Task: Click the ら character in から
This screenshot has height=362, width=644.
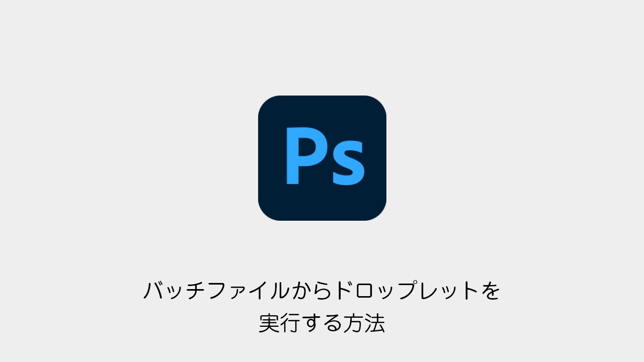Action: (323, 291)
